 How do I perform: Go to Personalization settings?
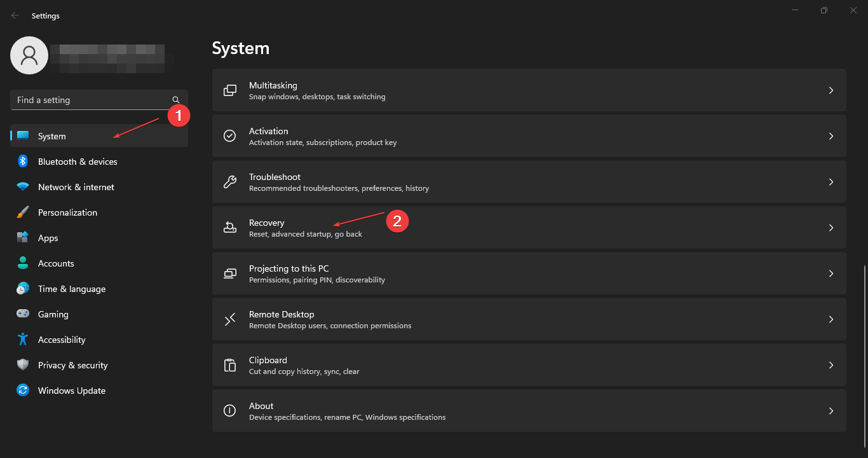99,212
